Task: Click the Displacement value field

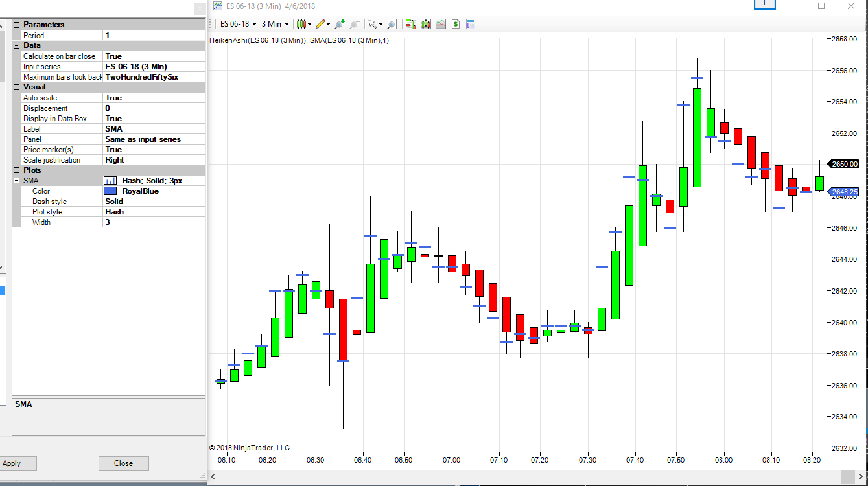Action: (154, 108)
